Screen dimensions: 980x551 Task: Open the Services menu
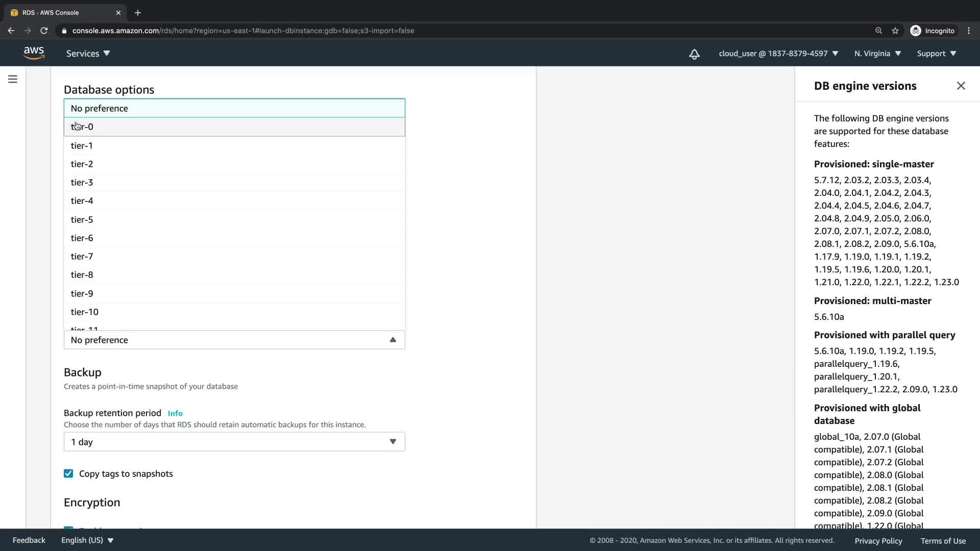click(88, 54)
